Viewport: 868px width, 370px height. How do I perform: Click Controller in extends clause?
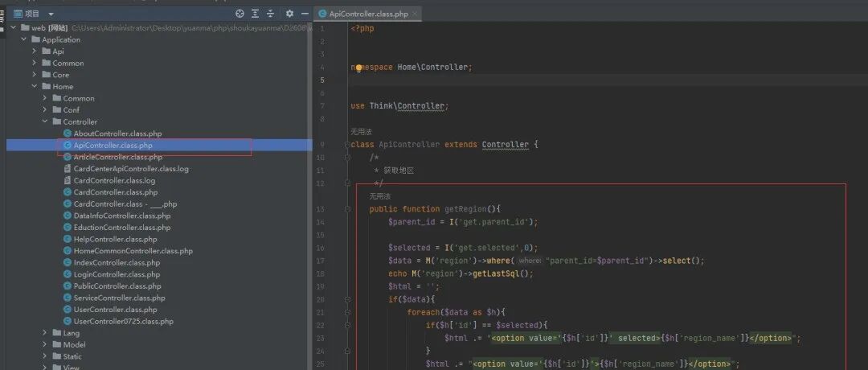506,145
